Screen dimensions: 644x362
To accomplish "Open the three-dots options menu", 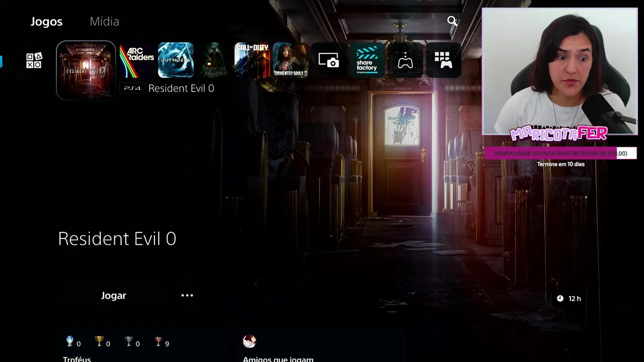I will [187, 296].
